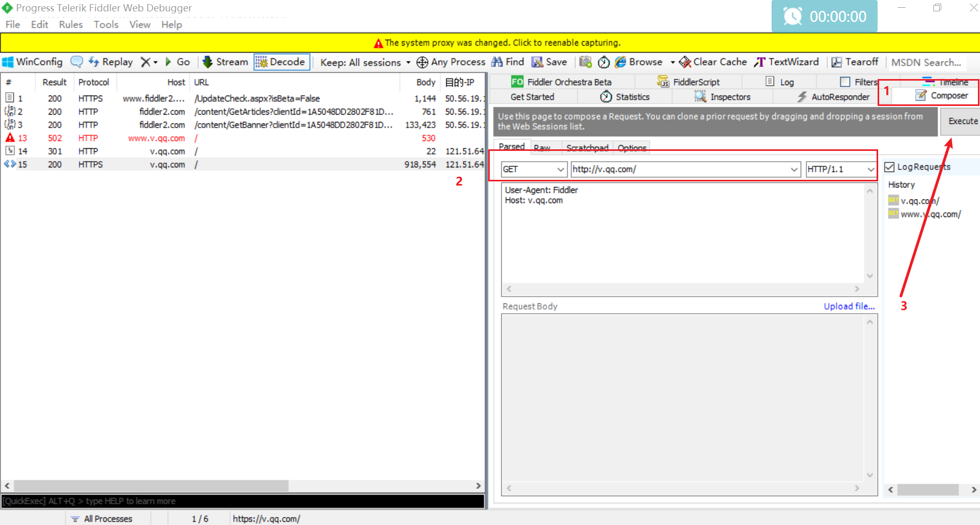Click the comment bubble icon in toolbar
Screen dimensions: 980x525
(77, 62)
